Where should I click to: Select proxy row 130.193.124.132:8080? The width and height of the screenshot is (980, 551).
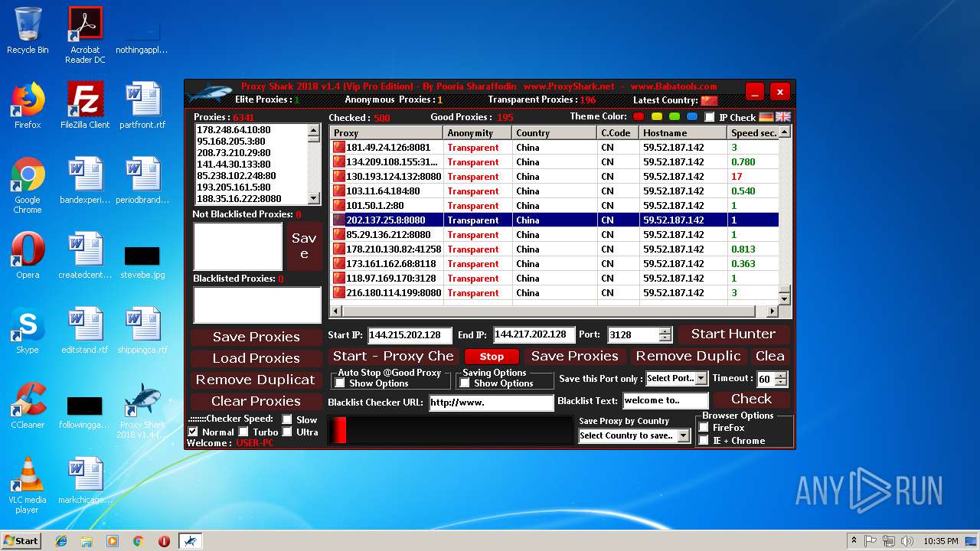pos(554,177)
